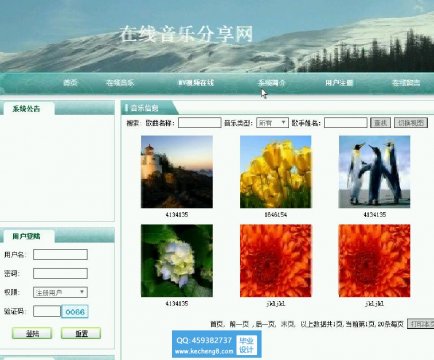Click the 登陆 login button
Screen dimensions: 434x360
(32, 333)
